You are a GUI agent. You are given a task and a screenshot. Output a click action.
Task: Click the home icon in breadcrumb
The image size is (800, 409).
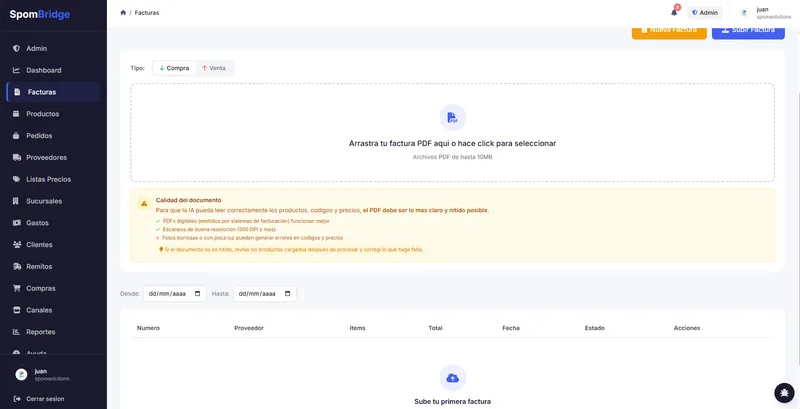pos(123,13)
